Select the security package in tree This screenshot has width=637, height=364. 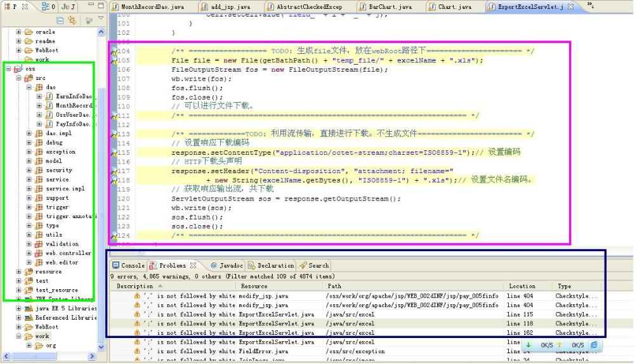59,170
